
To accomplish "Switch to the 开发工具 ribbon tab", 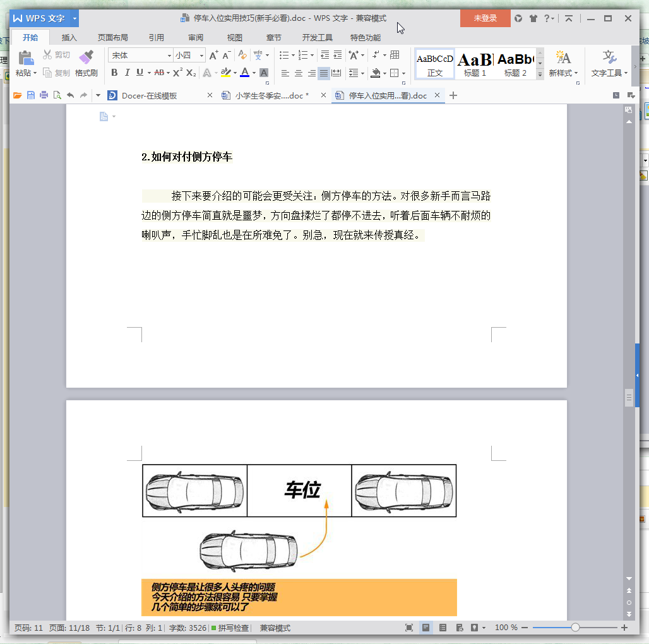I will tap(317, 38).
